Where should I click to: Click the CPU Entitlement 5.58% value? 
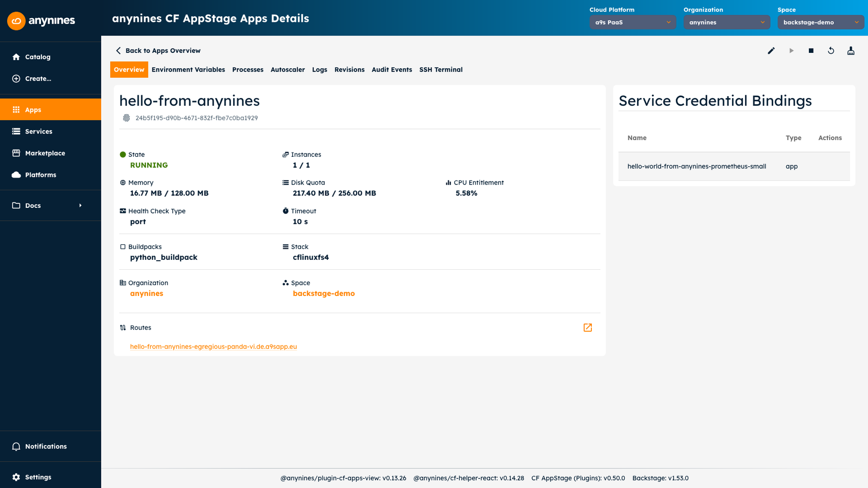pyautogui.click(x=466, y=193)
